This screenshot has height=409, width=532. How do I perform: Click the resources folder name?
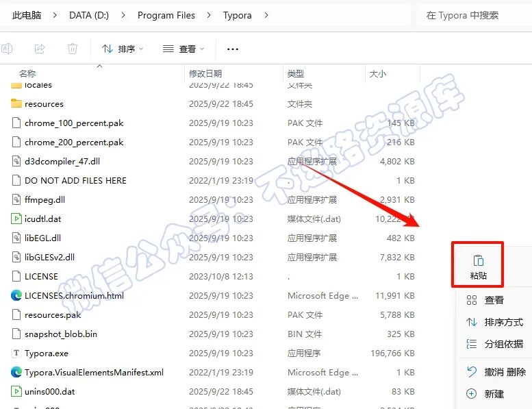44,104
